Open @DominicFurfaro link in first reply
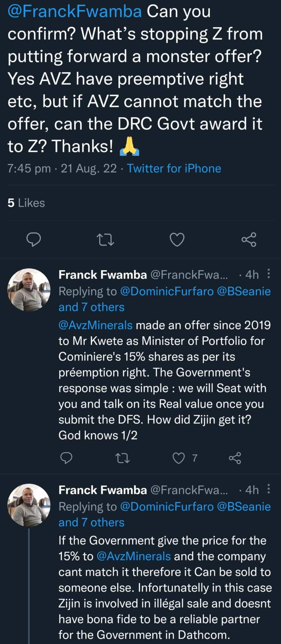Image resolution: width=281 pixels, height=644 pixels. coord(167,291)
